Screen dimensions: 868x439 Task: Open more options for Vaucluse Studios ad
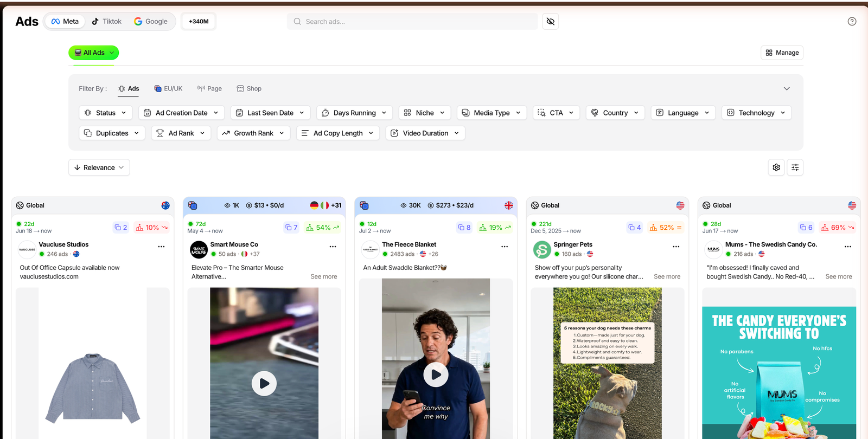tap(161, 247)
